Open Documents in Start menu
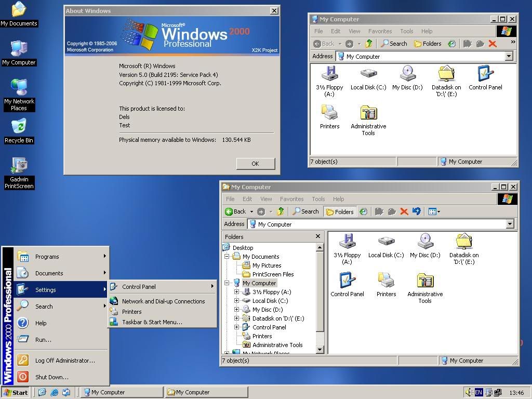The height and width of the screenshot is (399, 532). coord(62,273)
